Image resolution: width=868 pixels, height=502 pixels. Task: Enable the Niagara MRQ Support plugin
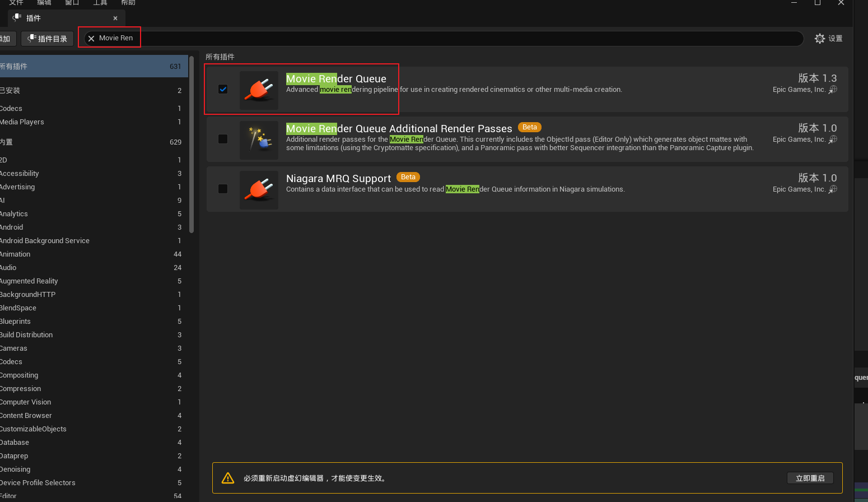tap(223, 189)
